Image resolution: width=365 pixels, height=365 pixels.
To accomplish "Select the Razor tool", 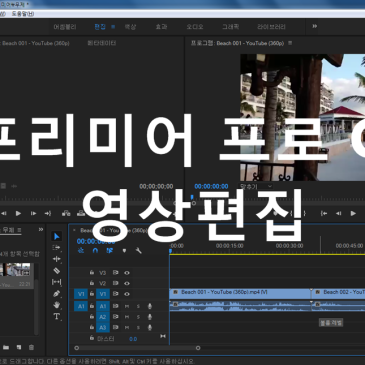I will point(57,271).
